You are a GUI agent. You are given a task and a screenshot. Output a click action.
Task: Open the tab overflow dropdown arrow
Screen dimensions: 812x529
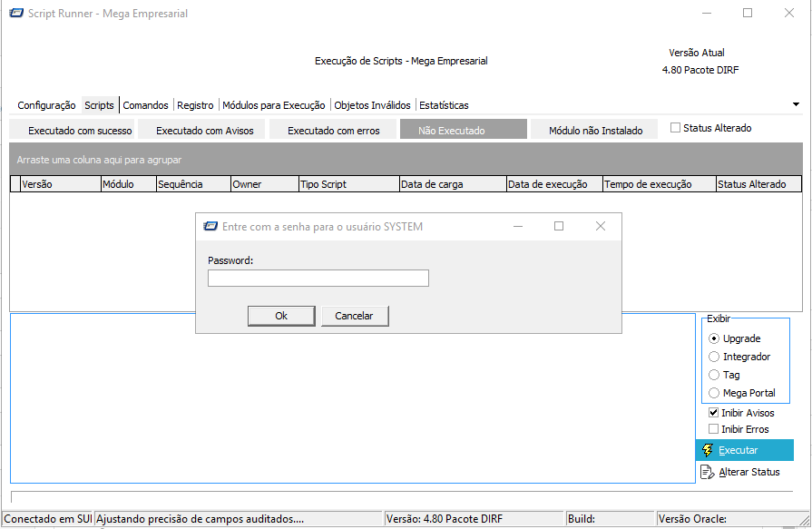796,104
